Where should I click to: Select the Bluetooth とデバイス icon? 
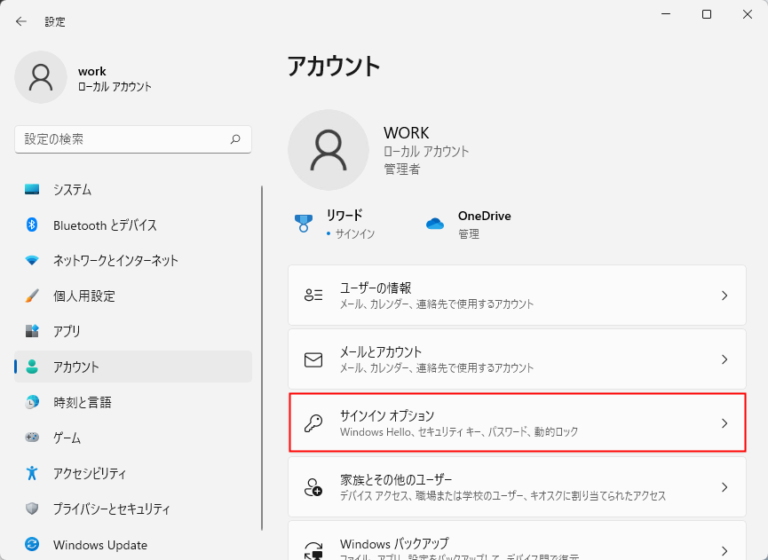32,225
